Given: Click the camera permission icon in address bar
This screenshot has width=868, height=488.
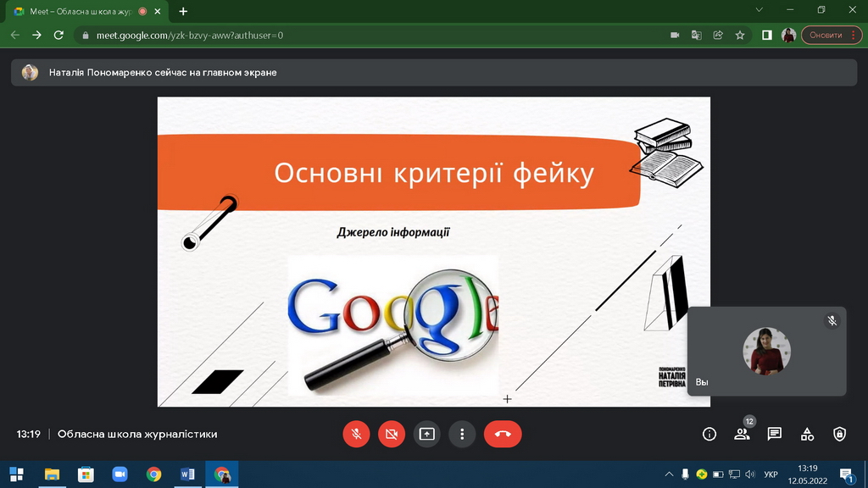Looking at the screenshot, I should tap(675, 36).
